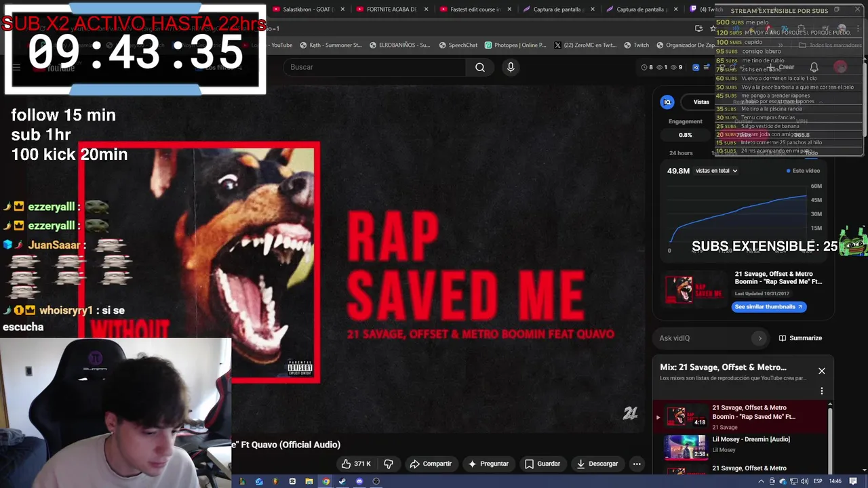868x488 pixels.
Task: Open Windows notification center icon
Action: [x=853, y=481]
